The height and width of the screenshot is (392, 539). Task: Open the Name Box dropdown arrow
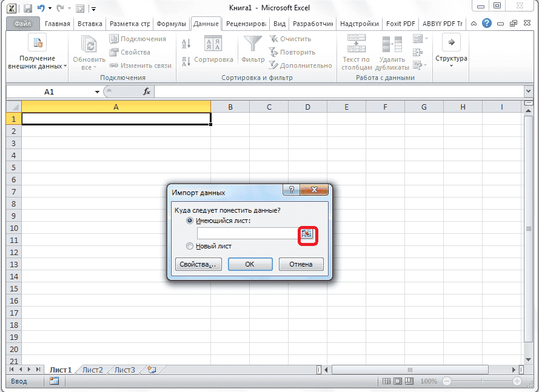point(98,91)
